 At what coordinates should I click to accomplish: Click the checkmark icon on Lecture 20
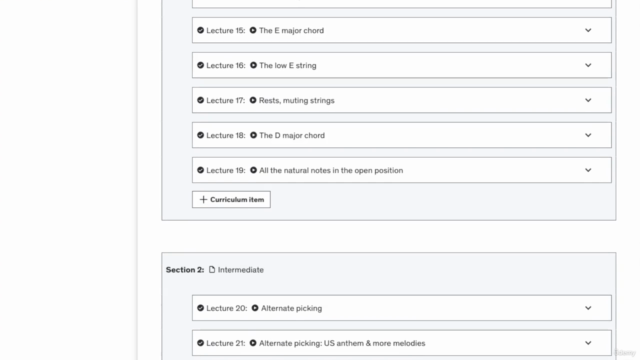tap(200, 308)
